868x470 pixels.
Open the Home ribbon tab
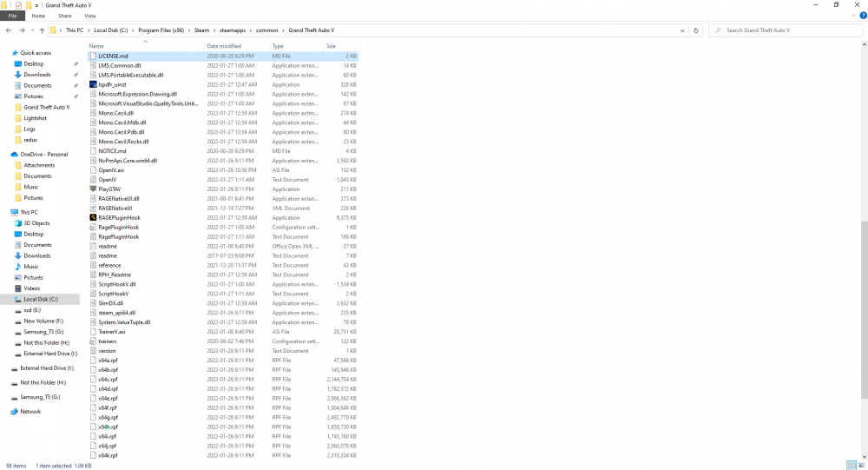coord(38,16)
